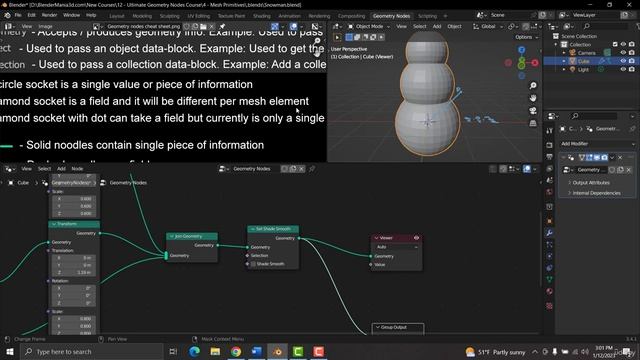
Task: Remove the Geometry Nodes modifier
Action: point(620,157)
